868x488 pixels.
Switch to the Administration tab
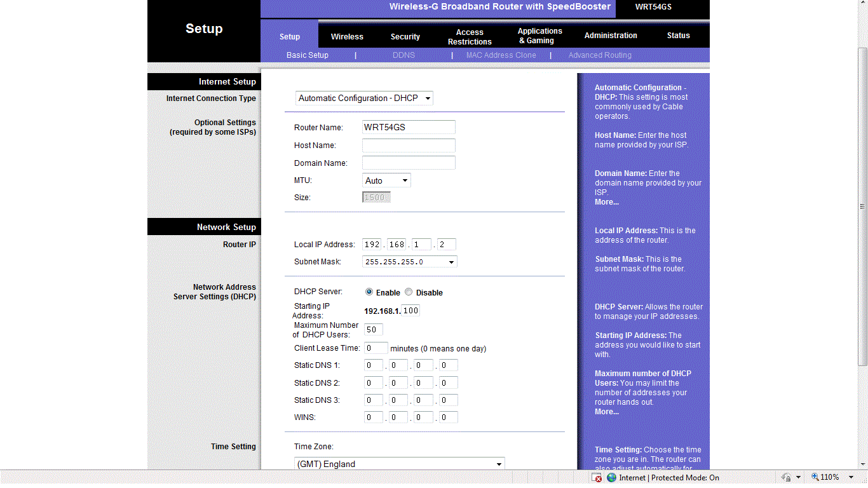610,36
